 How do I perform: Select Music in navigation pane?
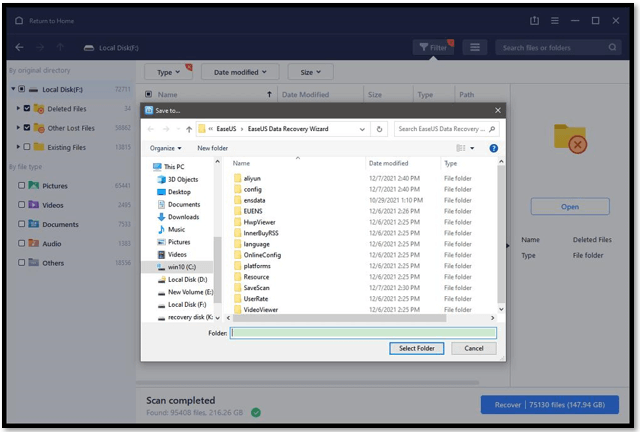[171, 229]
